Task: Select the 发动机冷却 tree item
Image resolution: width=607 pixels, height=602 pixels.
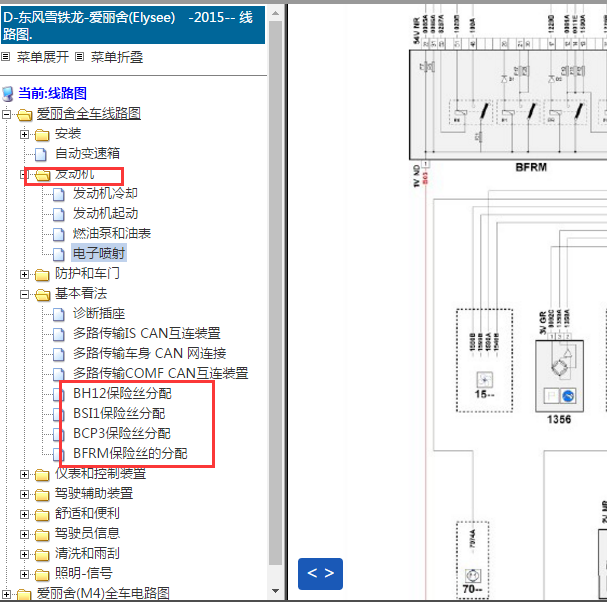Action: click(x=105, y=193)
